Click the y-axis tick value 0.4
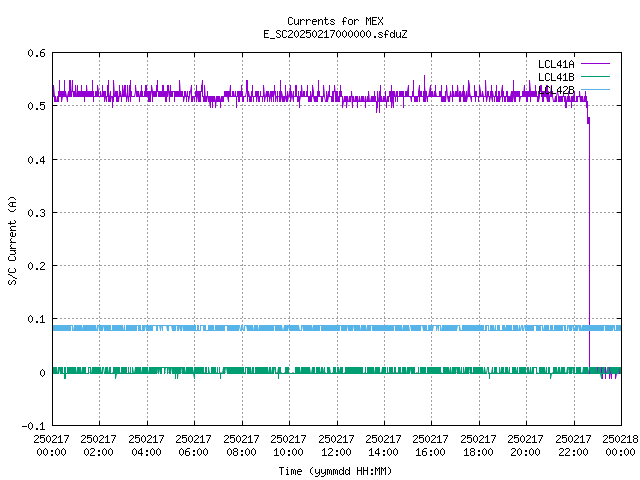Screen dimensions: 640x480 [x=36, y=160]
